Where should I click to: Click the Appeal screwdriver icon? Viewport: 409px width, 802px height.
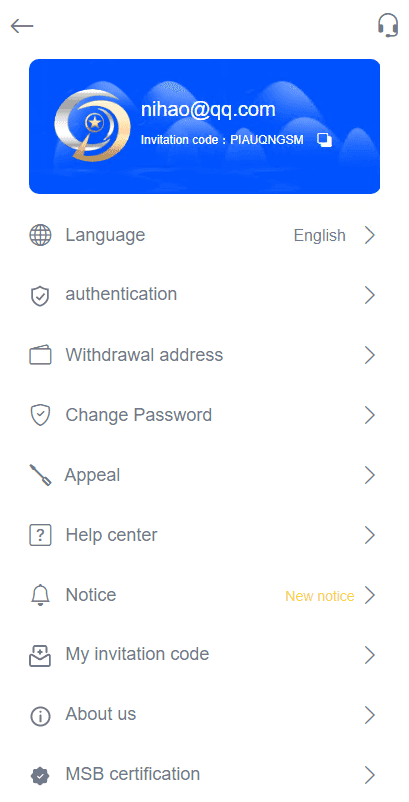click(x=40, y=475)
